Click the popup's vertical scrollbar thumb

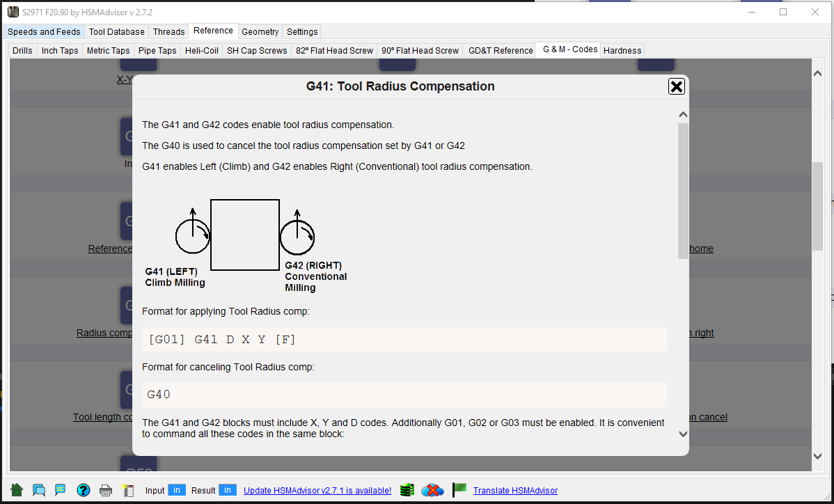pos(683,191)
